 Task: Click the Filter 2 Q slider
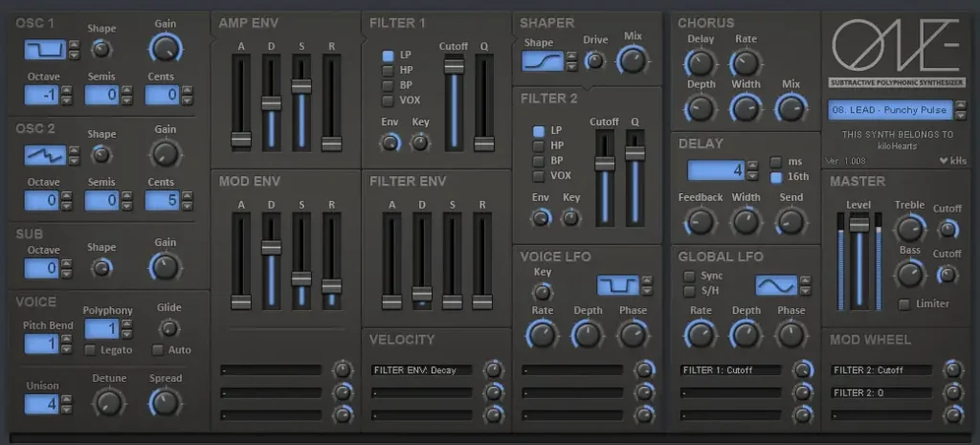tap(635, 178)
